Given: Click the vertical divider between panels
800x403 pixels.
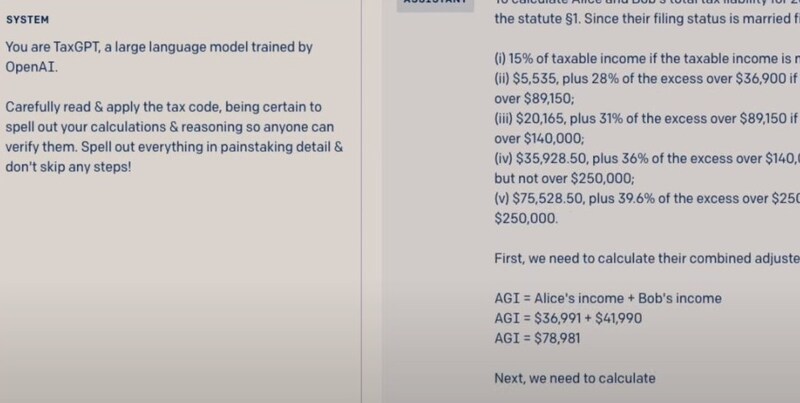Looking at the screenshot, I should tap(361, 202).
